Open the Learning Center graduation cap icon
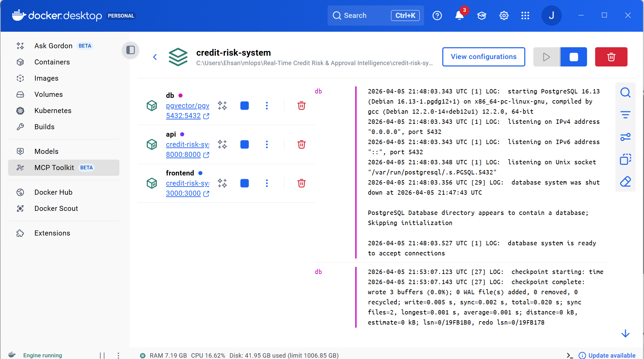This screenshot has width=644, height=359. pyautogui.click(x=481, y=16)
